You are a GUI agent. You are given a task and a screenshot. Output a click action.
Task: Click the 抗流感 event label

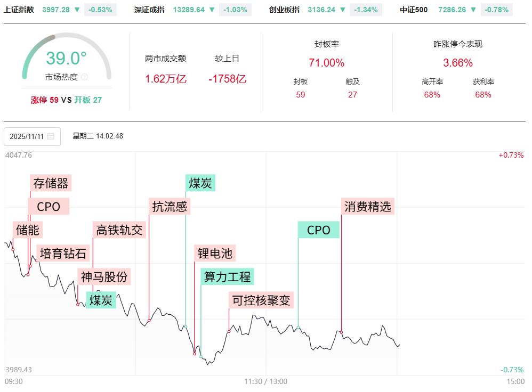[170, 207]
